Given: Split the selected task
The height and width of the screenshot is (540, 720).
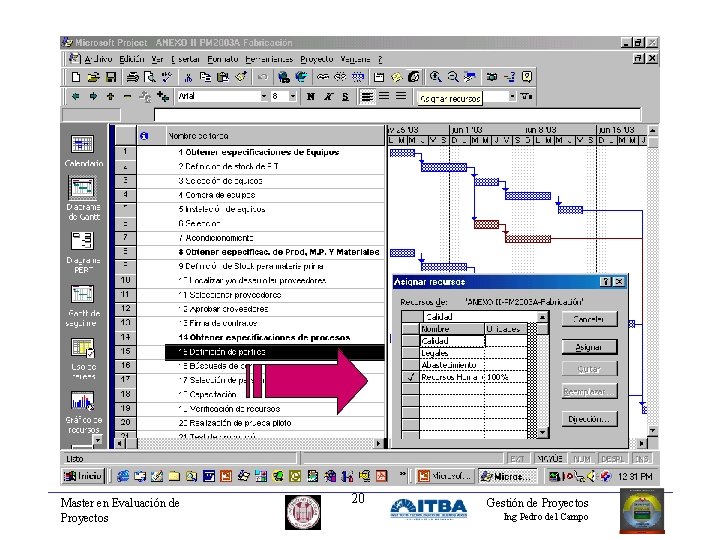Looking at the screenshot, I should click(x=358, y=77).
